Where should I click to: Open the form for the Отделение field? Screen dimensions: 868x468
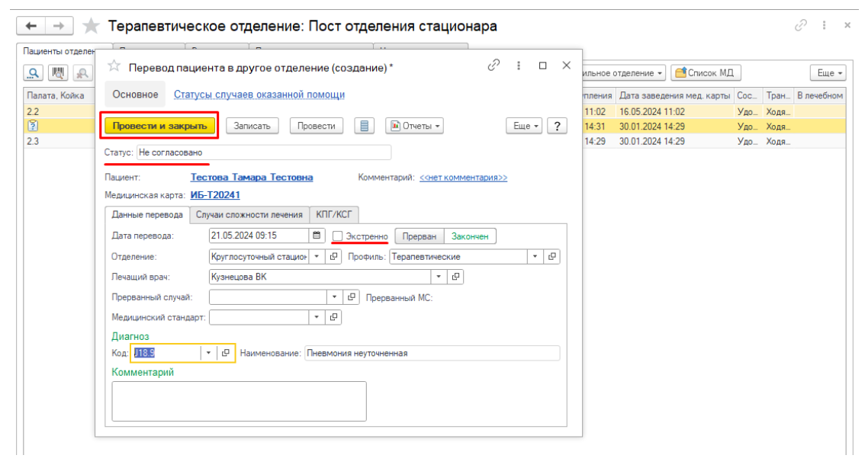[x=334, y=257]
